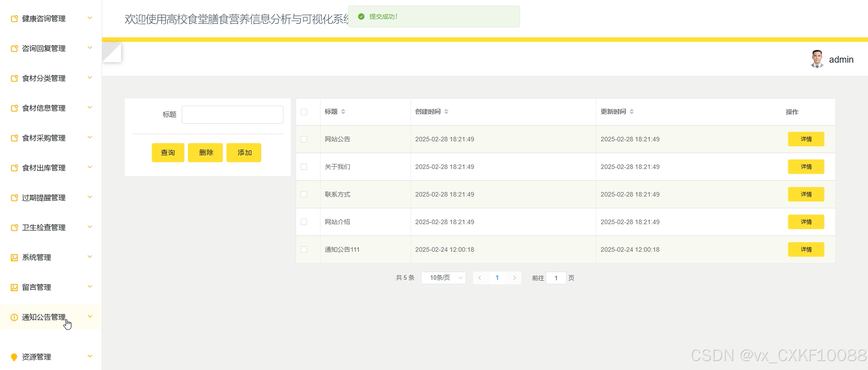This screenshot has width=868, height=370.
Task: Click the page-fold corner toggle icon
Action: click(x=112, y=52)
